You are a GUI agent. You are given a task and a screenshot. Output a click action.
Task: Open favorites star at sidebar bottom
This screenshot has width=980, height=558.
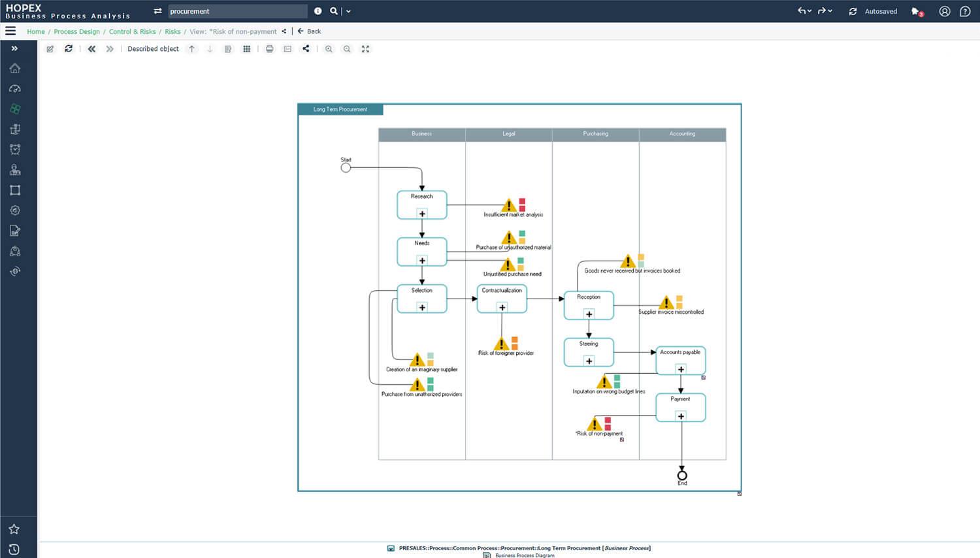[14, 529]
